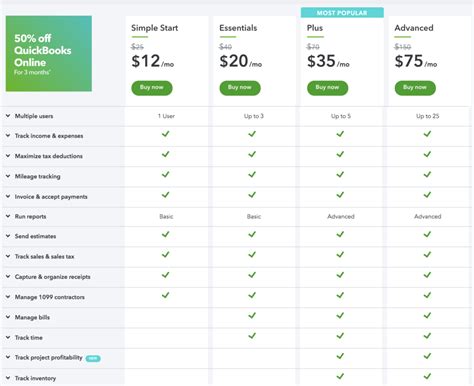
Task: Select the Simple Start plan heading
Action: [155, 28]
